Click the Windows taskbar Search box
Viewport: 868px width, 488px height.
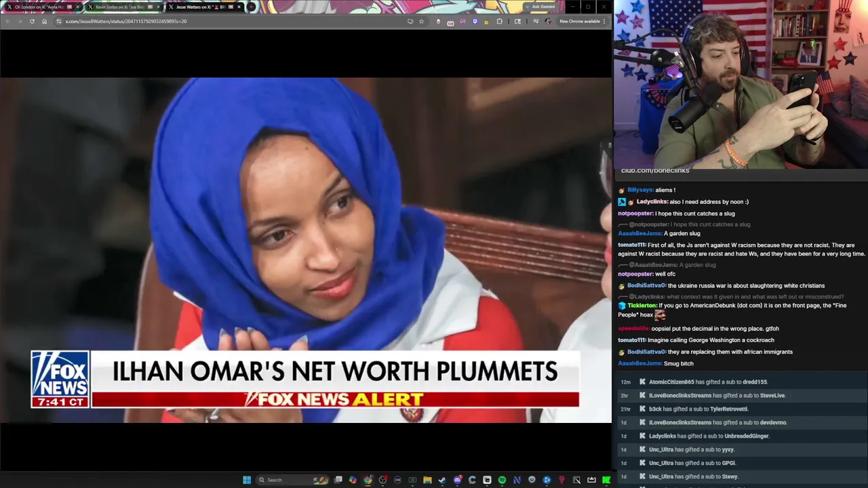click(292, 480)
